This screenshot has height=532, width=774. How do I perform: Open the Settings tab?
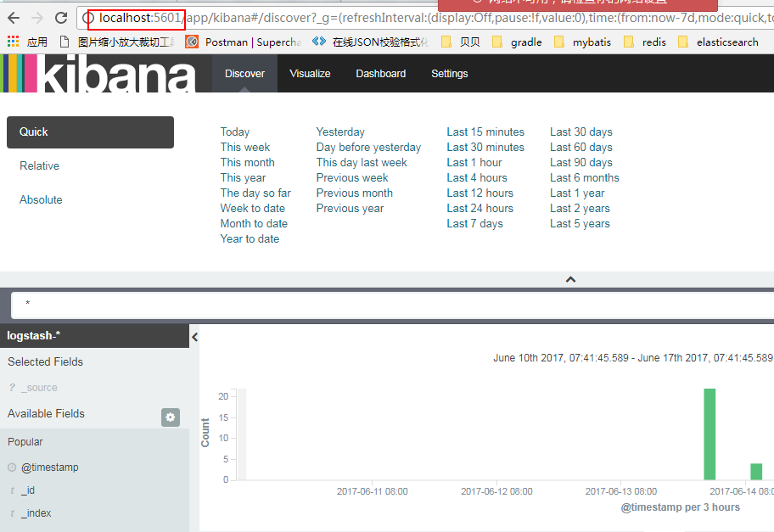point(449,74)
